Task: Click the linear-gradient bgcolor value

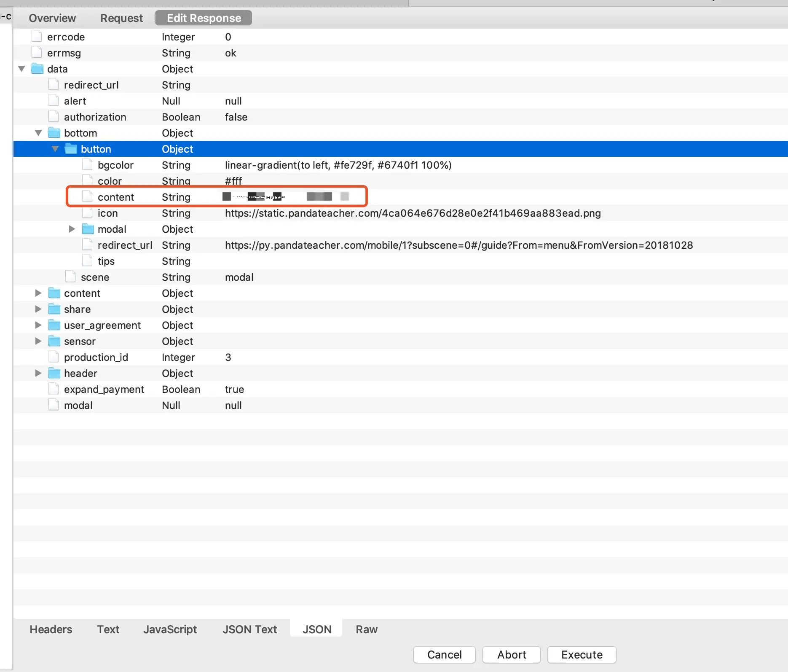Action: (338, 165)
